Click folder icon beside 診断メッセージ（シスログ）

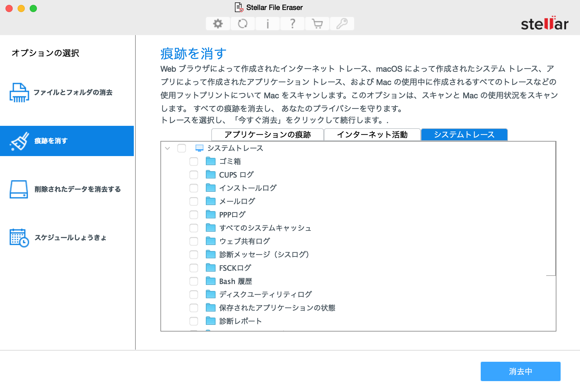pos(211,254)
